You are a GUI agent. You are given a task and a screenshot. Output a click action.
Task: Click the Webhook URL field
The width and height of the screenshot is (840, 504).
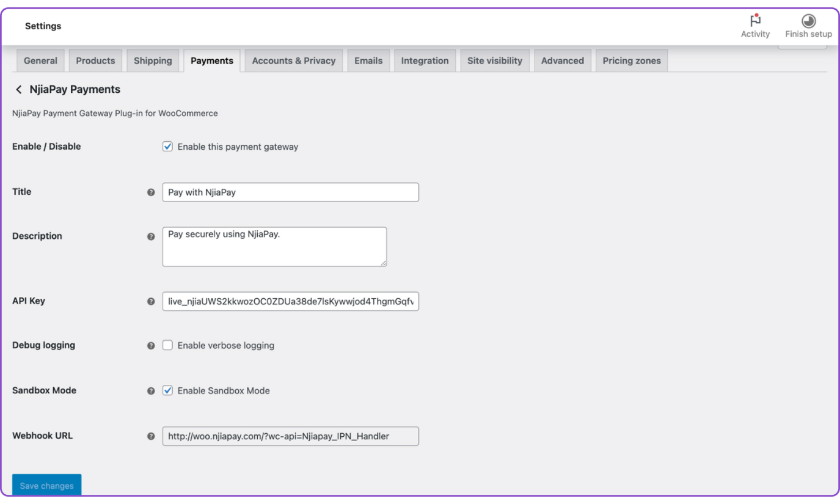(x=290, y=436)
